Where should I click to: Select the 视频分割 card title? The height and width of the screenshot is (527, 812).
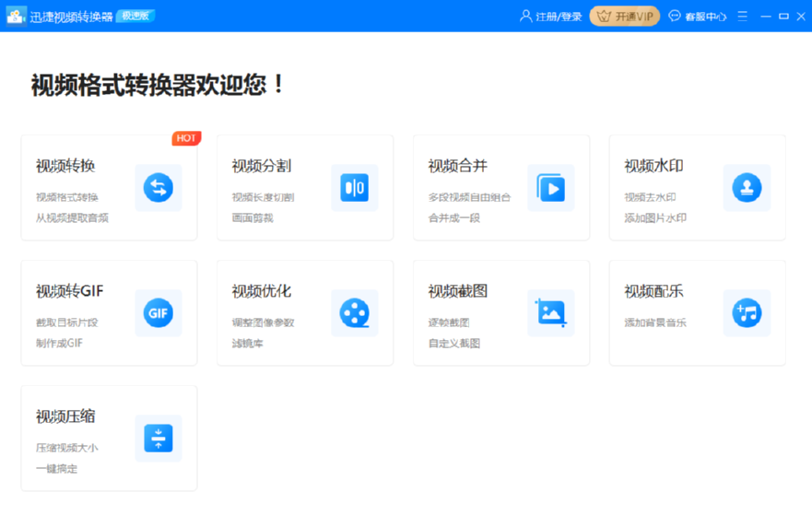coord(262,166)
